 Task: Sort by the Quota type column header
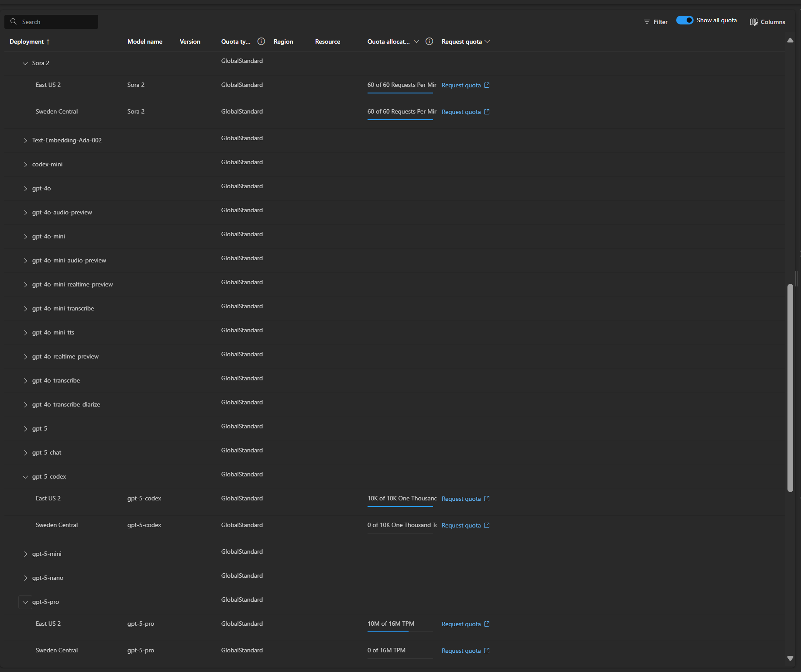pos(236,41)
